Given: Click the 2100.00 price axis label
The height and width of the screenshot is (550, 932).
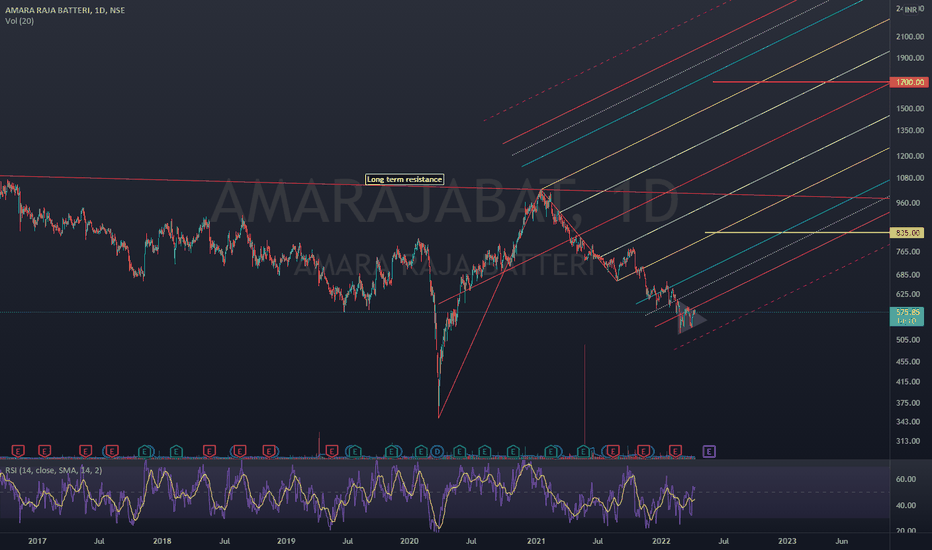Looking at the screenshot, I should pos(910,37).
